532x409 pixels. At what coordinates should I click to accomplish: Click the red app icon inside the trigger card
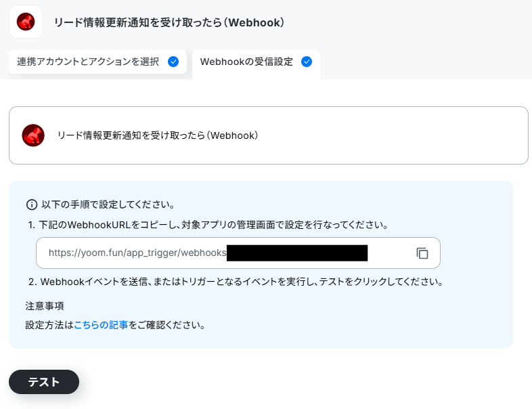point(33,135)
